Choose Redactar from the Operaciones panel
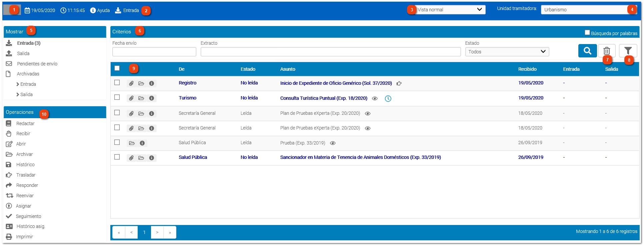This screenshot has height=246, width=644. click(25, 124)
